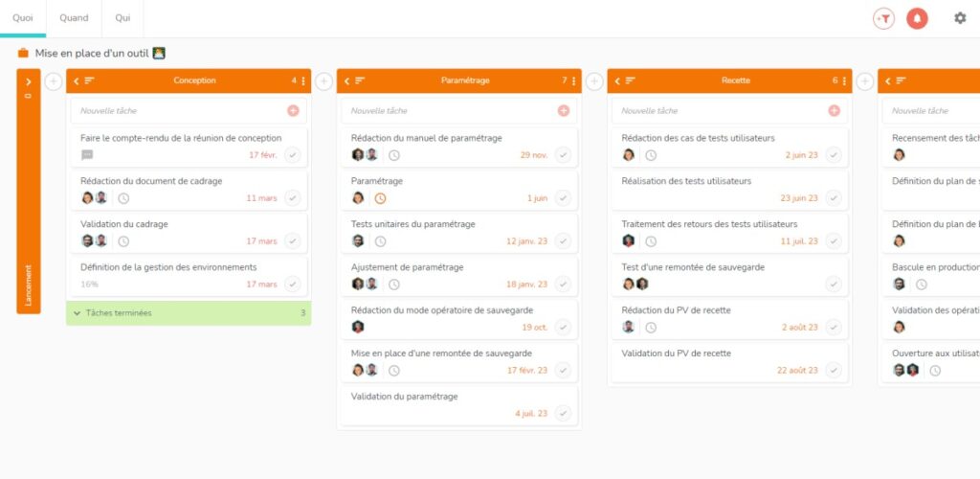
Task: Click red plus in Paramétrage Nouvelle tâche field
Action: (564, 111)
